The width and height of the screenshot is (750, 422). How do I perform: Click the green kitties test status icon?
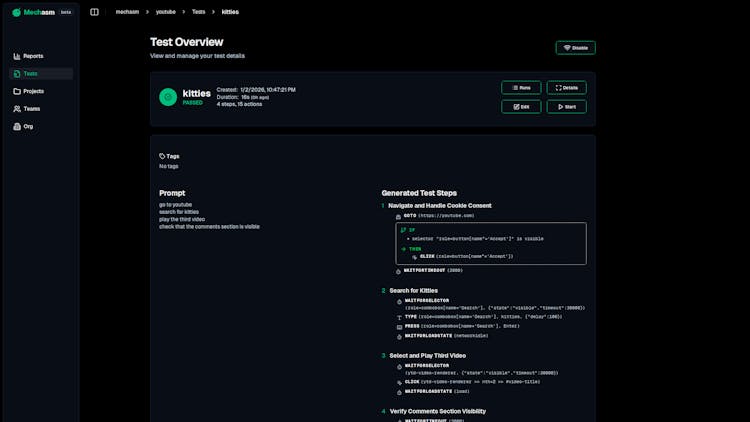point(168,97)
